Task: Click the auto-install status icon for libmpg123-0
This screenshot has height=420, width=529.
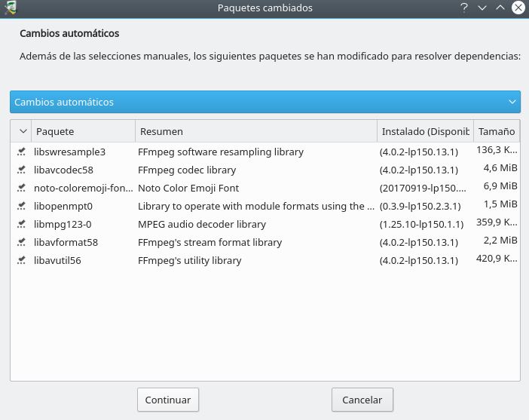Action: point(21,224)
